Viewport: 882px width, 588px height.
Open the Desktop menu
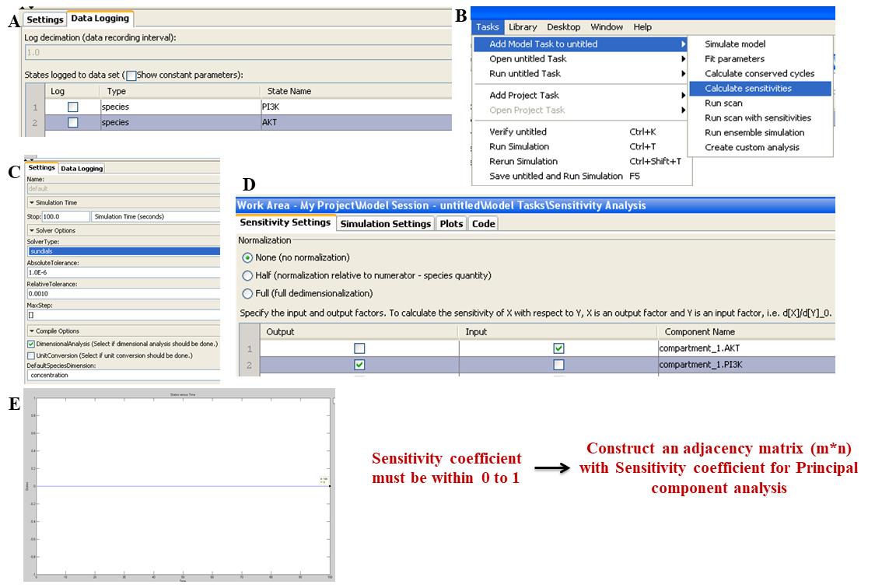coord(564,27)
